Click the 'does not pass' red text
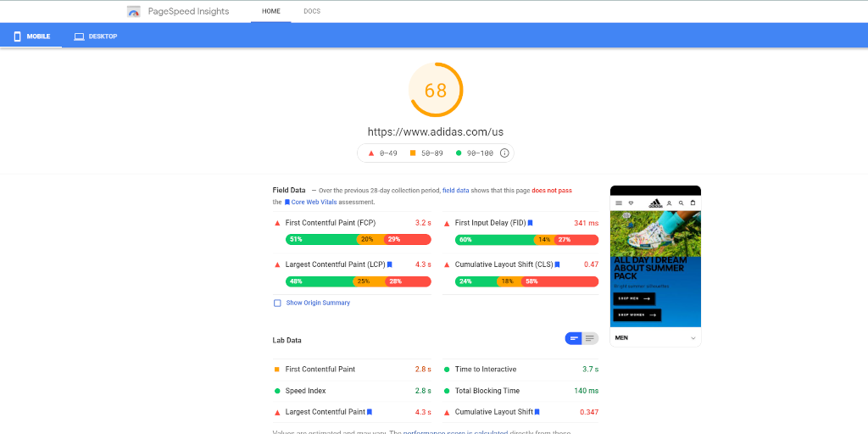 pos(551,191)
